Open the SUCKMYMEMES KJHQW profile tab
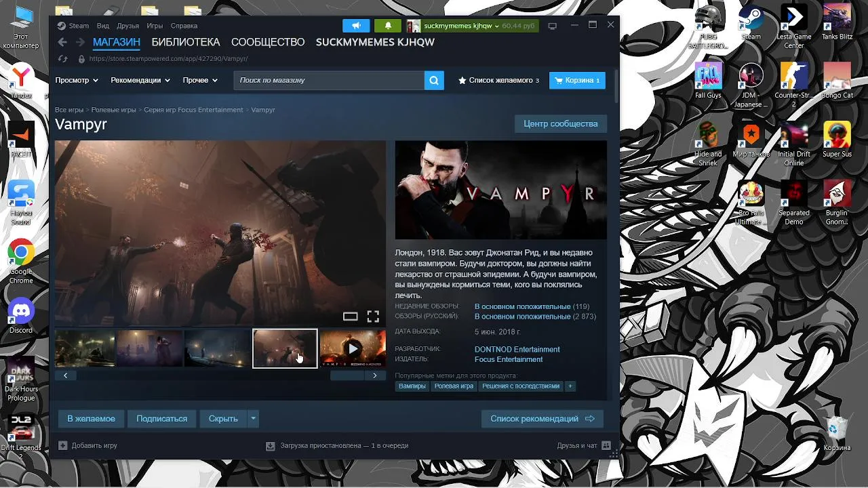 (375, 42)
